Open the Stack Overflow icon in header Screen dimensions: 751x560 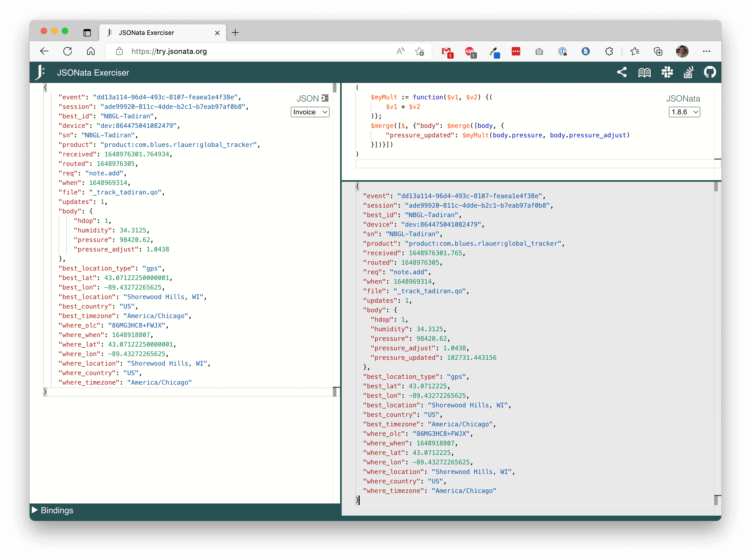(x=688, y=72)
